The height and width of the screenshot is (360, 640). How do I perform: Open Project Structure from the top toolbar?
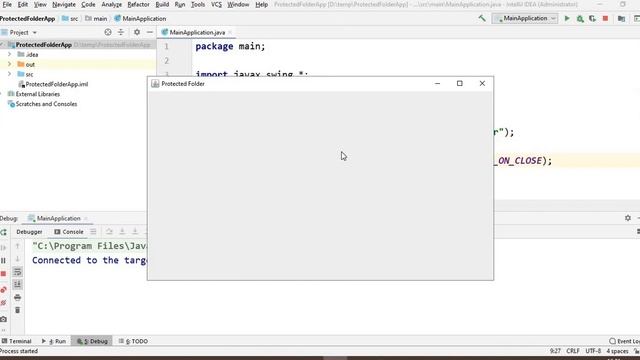pyautogui.click(x=621, y=18)
